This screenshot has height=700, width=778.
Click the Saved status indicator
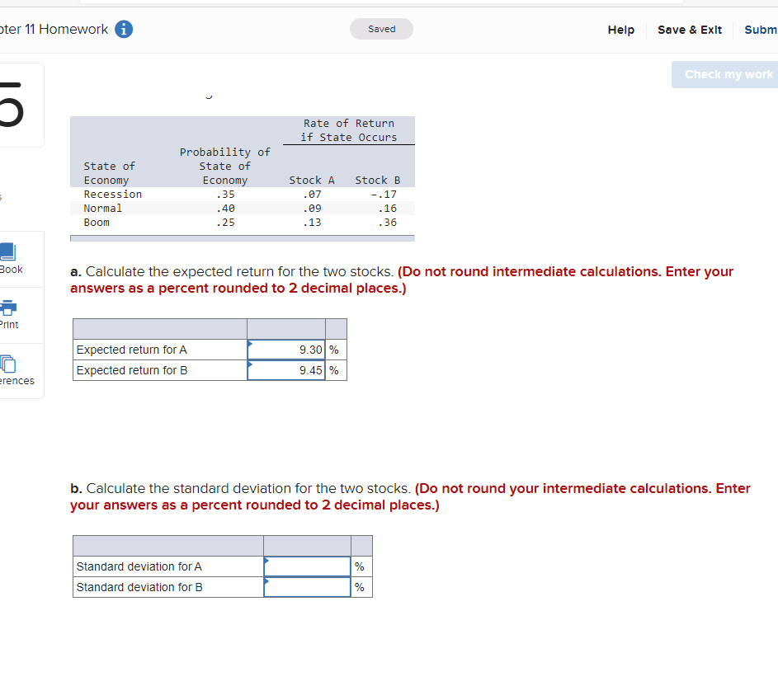(381, 28)
